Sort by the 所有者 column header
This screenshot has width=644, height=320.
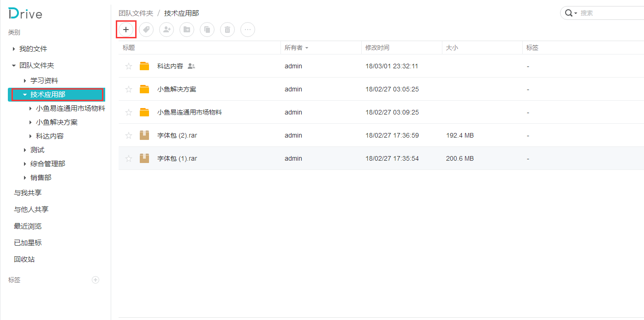(x=294, y=48)
